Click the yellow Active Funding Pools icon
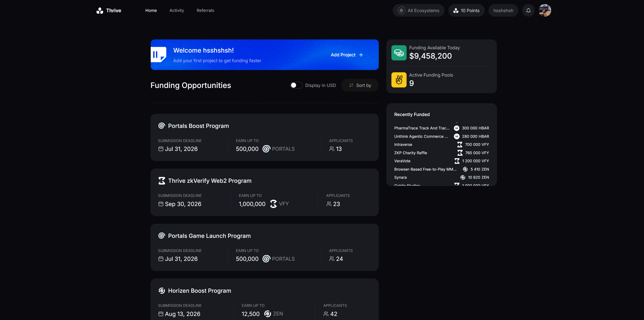 (x=399, y=80)
